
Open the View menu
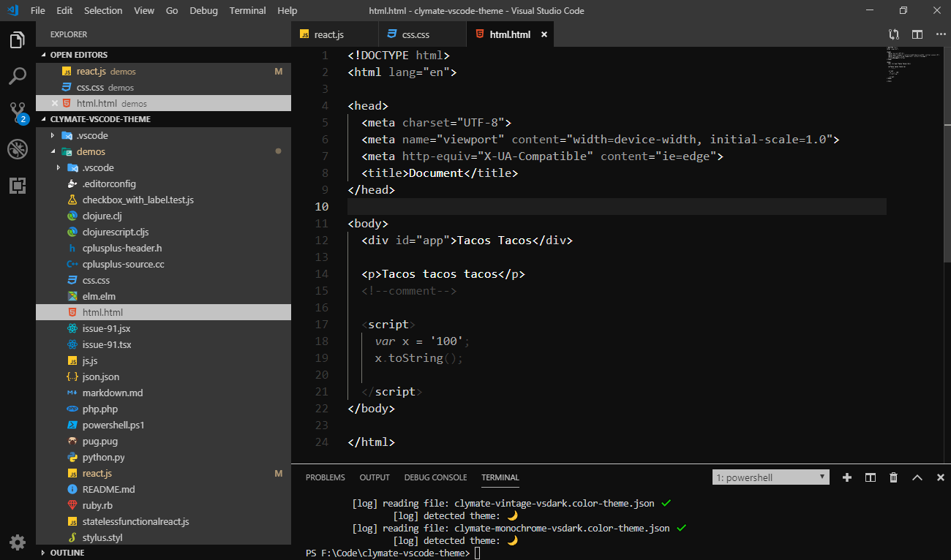coord(144,10)
